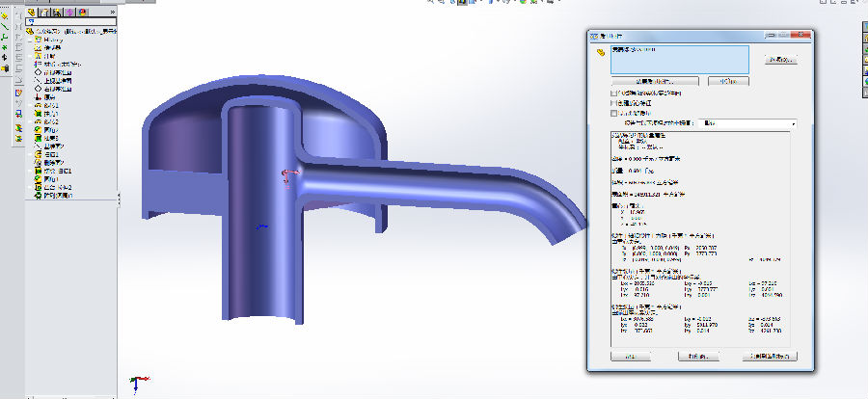This screenshot has width=868, height=399.
Task: Toggle the second checkbox in mass properties dialog
Action: pyautogui.click(x=614, y=103)
